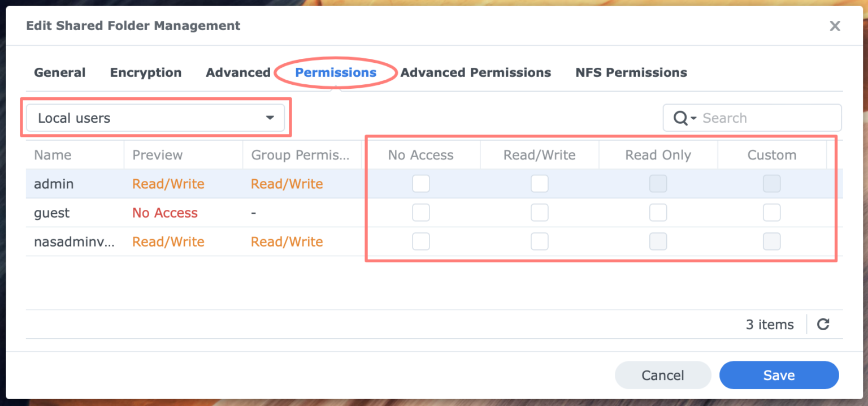868x406 pixels.
Task: Grant Read/Write to nasadminv
Action: [x=539, y=241]
